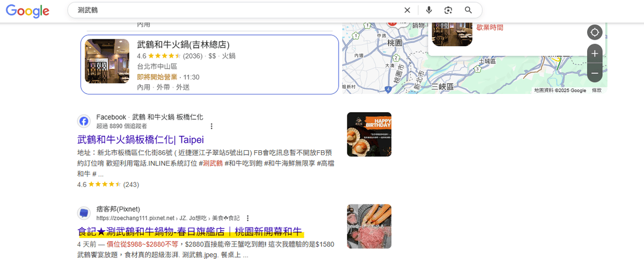Click the magnifier search button
Screen dimensions: 644x263
pyautogui.click(x=468, y=10)
